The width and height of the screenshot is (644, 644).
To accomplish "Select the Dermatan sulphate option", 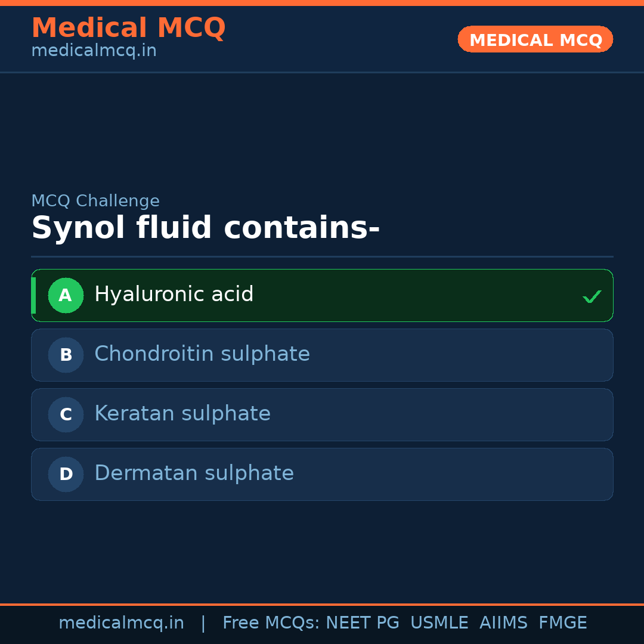I will click(194, 473).
